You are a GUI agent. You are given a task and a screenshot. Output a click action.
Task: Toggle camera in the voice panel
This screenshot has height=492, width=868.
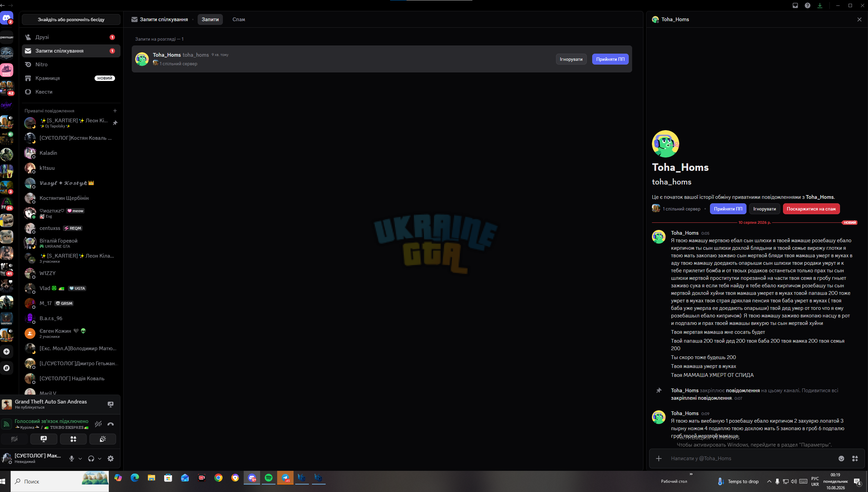[x=14, y=439]
